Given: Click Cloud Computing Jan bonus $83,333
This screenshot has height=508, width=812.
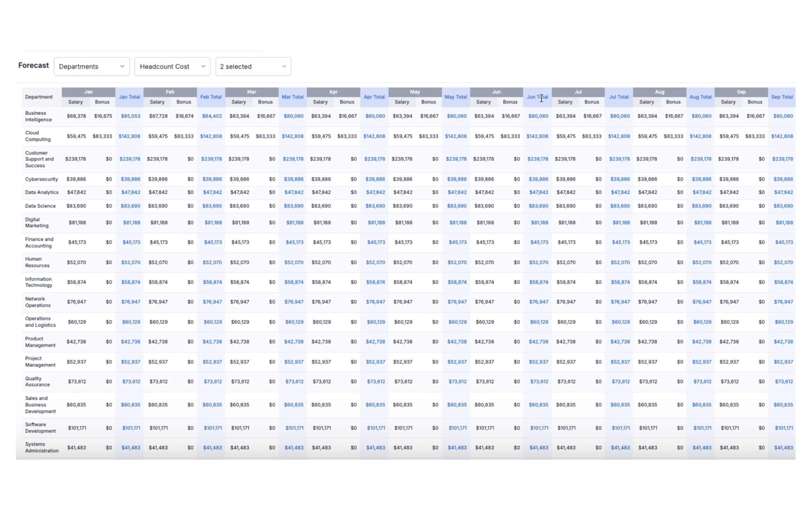Looking at the screenshot, I should point(102,136).
